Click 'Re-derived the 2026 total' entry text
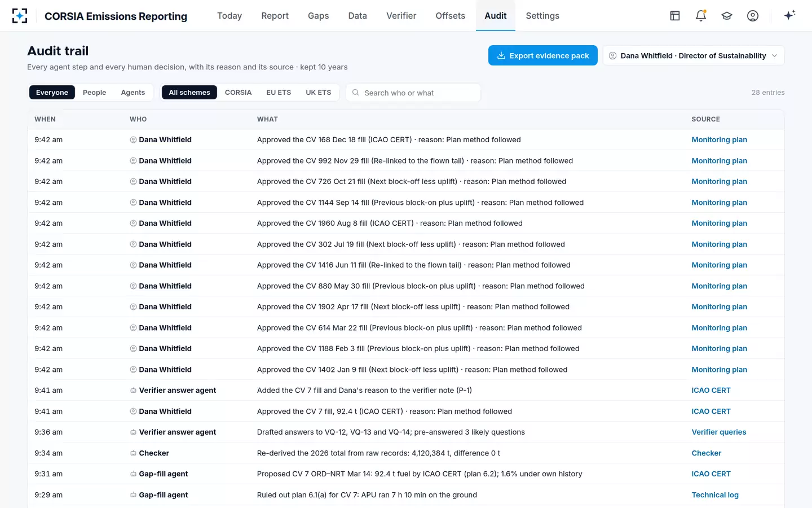 378,453
